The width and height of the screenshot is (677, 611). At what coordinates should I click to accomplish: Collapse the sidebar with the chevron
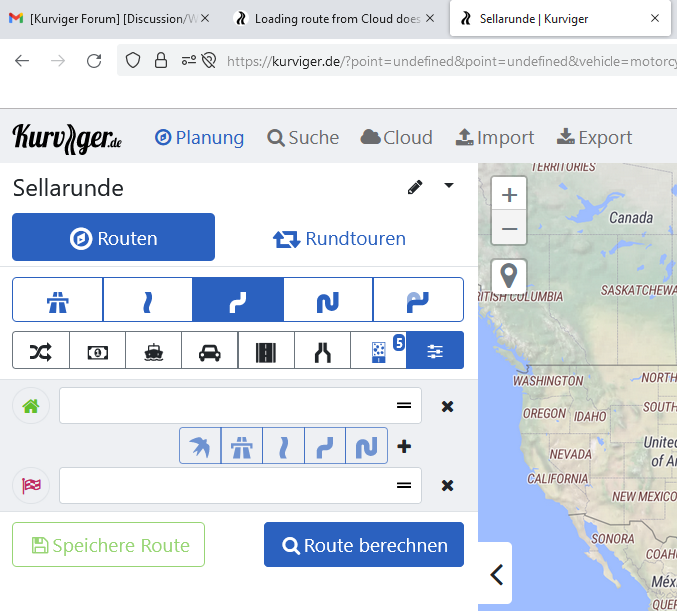click(x=496, y=574)
